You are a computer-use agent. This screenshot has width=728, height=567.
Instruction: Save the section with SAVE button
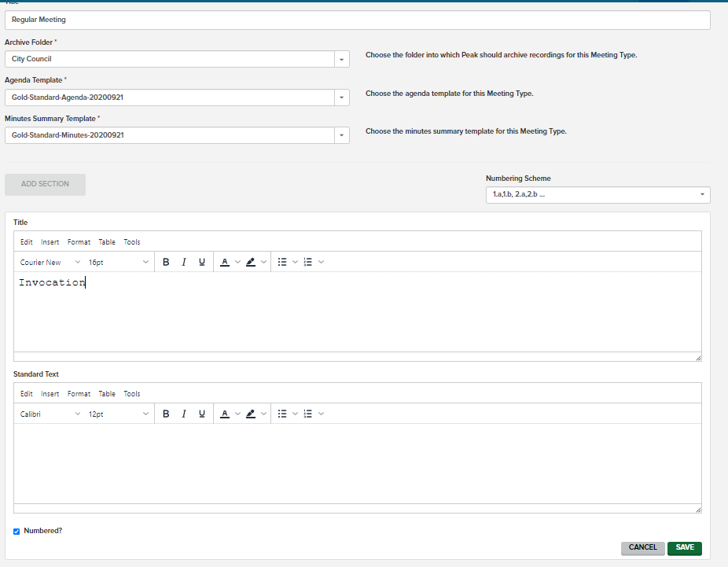[x=685, y=548]
